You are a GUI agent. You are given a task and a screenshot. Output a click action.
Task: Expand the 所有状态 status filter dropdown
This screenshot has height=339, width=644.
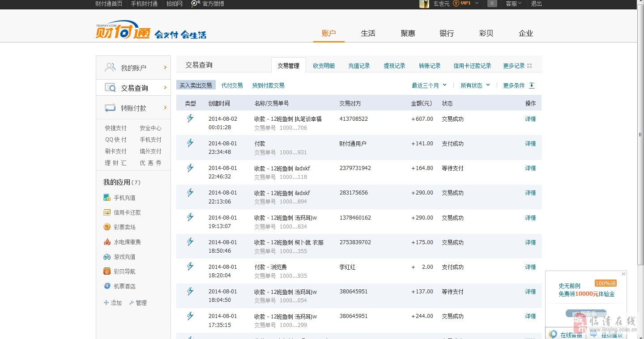point(475,85)
